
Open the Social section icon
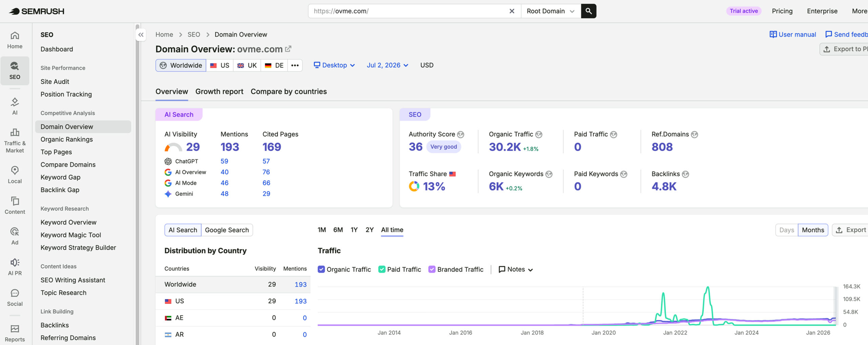coord(15,298)
